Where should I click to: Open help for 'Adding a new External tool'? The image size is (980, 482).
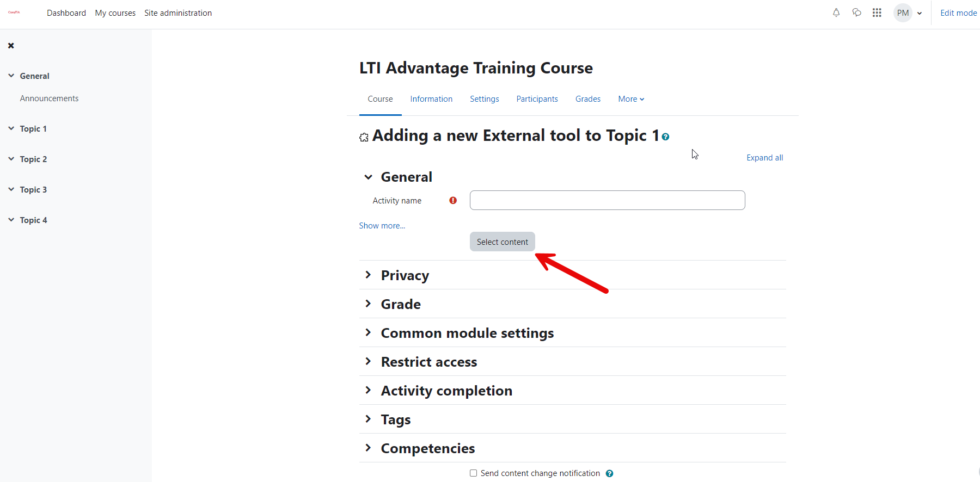pos(665,137)
